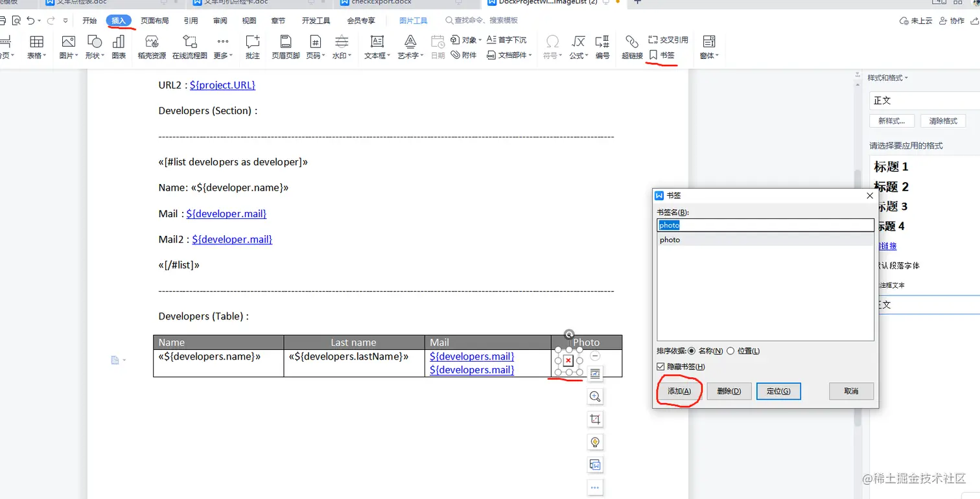980x499 pixels.
Task: Open the 形状 shapes dropdown
Action: coord(93,45)
